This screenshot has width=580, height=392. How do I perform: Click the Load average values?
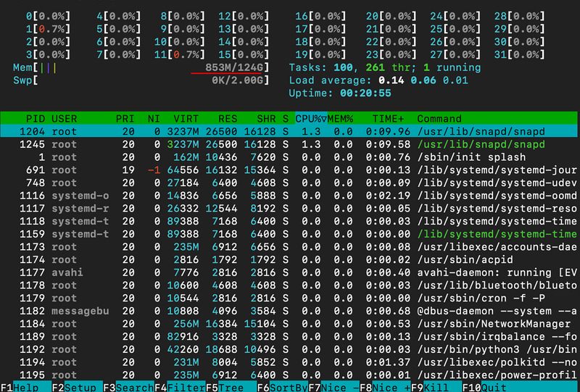tap(423, 80)
